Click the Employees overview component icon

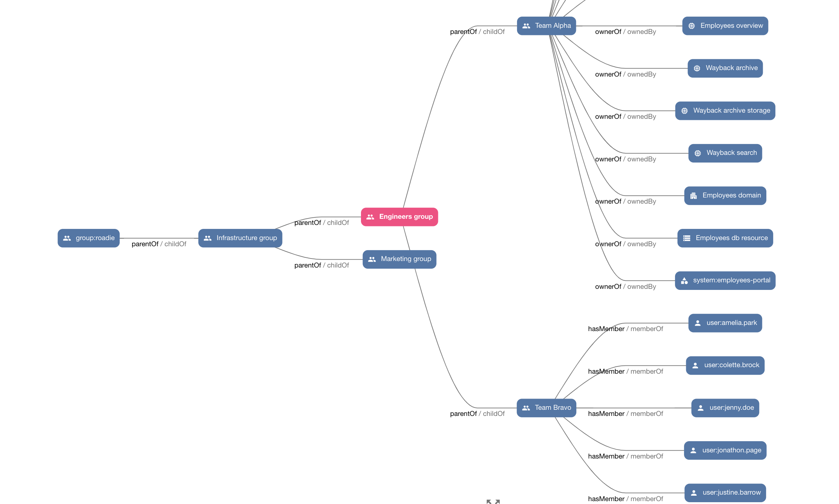click(x=692, y=25)
